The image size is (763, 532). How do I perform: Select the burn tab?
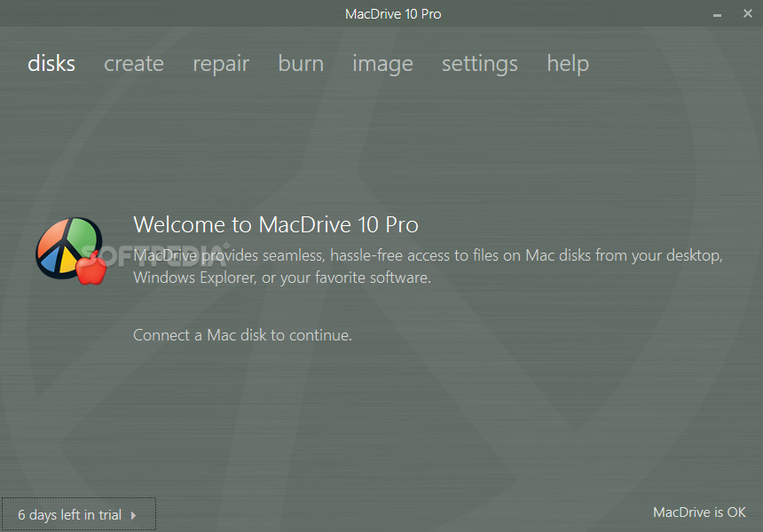[301, 64]
